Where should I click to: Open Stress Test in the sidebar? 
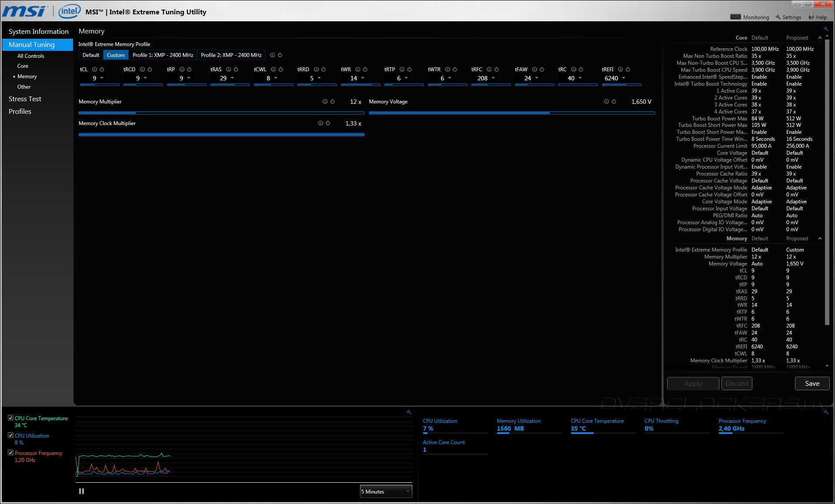25,99
